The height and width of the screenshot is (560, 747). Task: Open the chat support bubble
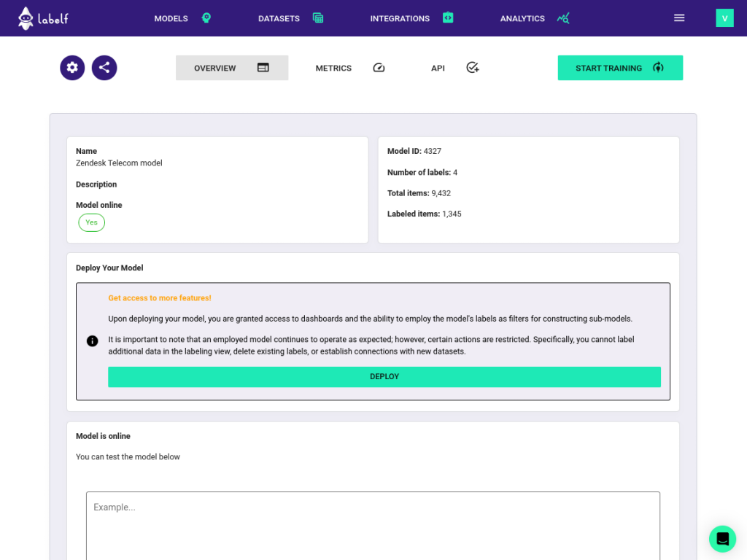pyautogui.click(x=722, y=539)
